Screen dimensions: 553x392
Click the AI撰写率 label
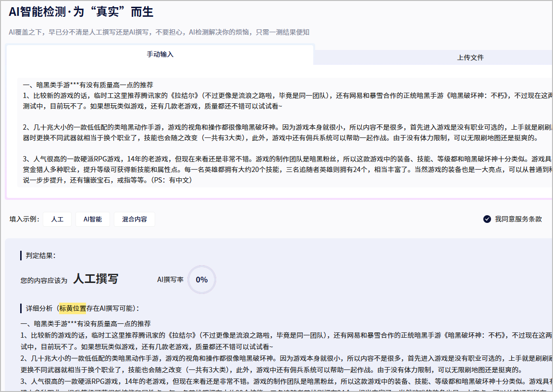[170, 280]
